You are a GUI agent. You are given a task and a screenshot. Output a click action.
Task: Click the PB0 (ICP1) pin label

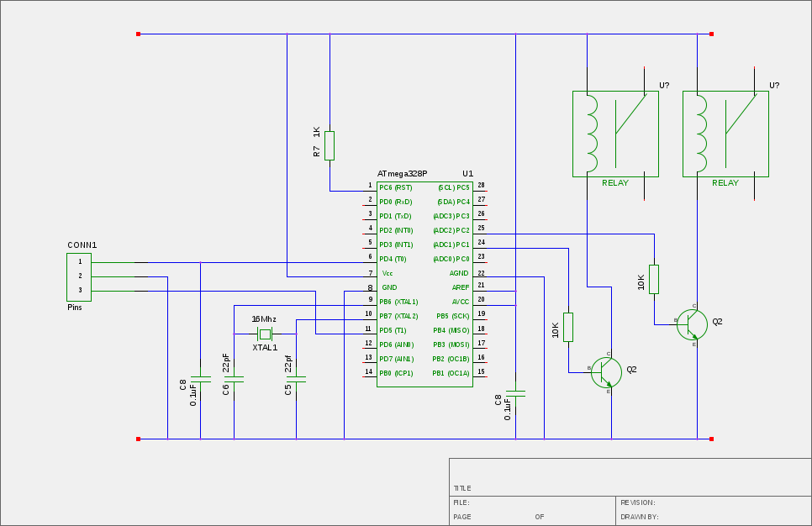coord(396,373)
